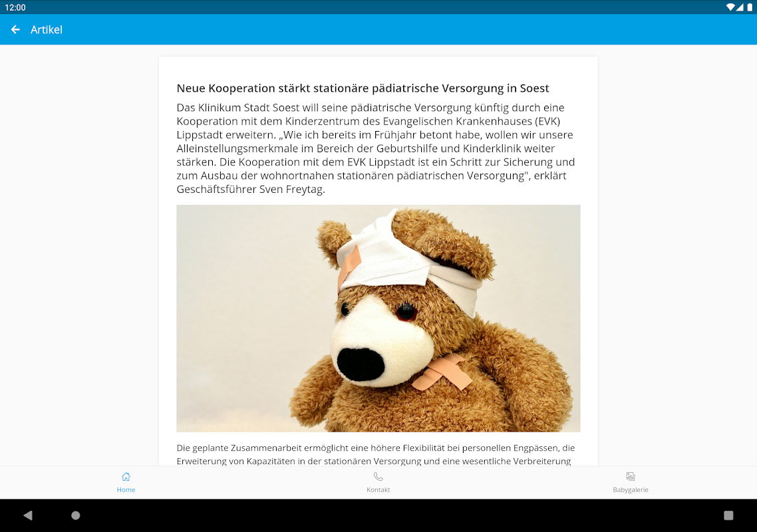Click the cellular signal status icon
This screenshot has width=757, height=532.
point(740,7)
